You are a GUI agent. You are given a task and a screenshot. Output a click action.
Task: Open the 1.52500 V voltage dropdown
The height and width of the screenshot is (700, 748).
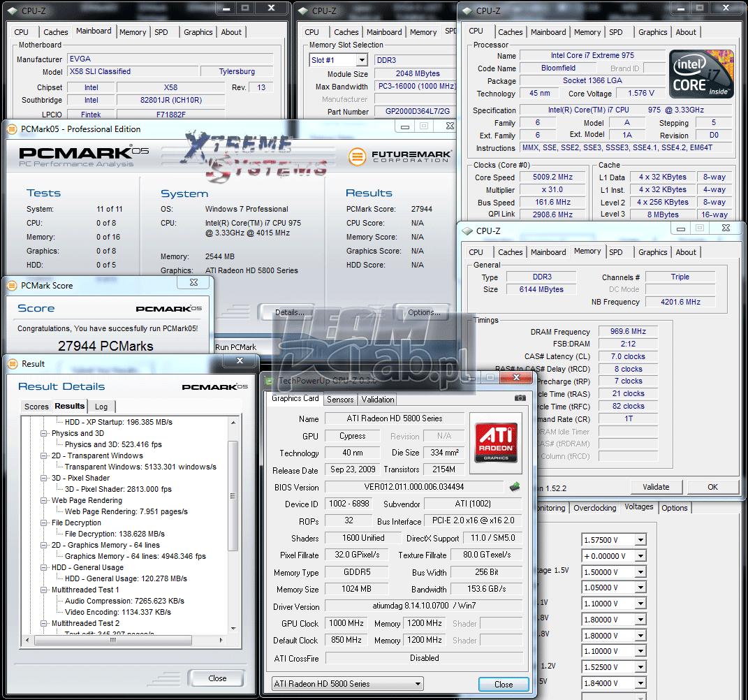tap(640, 667)
